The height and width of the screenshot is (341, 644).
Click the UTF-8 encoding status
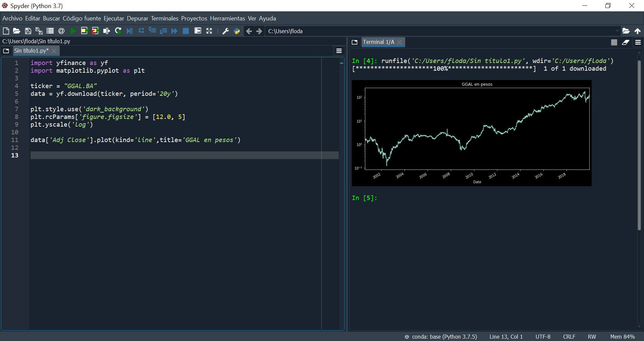543,337
